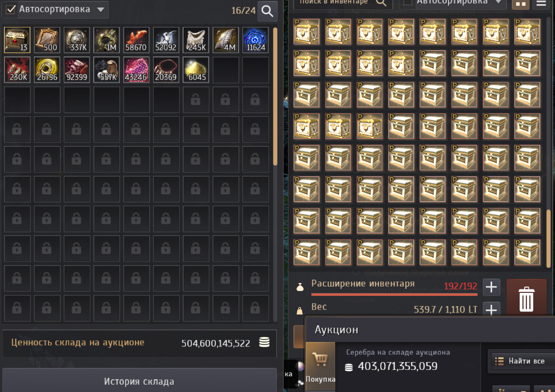This screenshot has width=555, height=392.
Task: Pick the blue swirl item with 11624
Action: (255, 40)
